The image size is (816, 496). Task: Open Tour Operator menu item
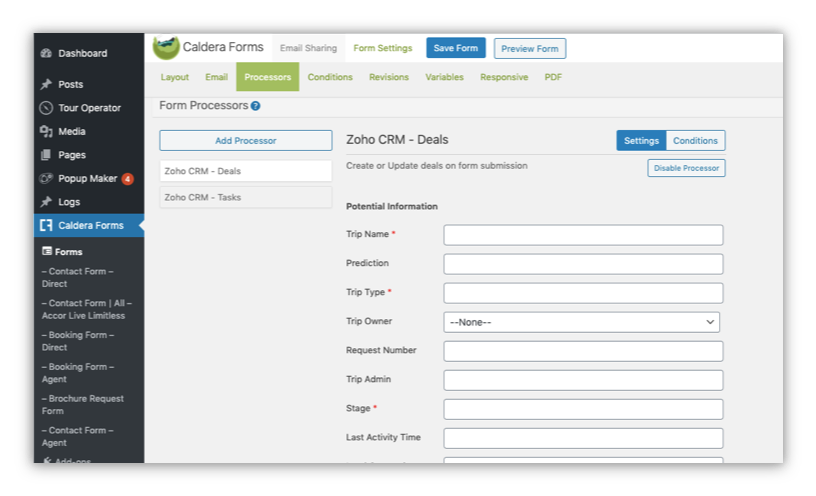[89, 108]
